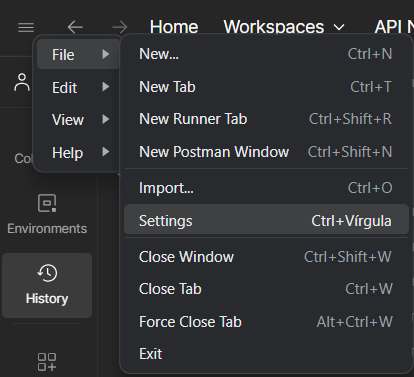
Task: Open the user profile icon in sidebar
Action: 22,82
